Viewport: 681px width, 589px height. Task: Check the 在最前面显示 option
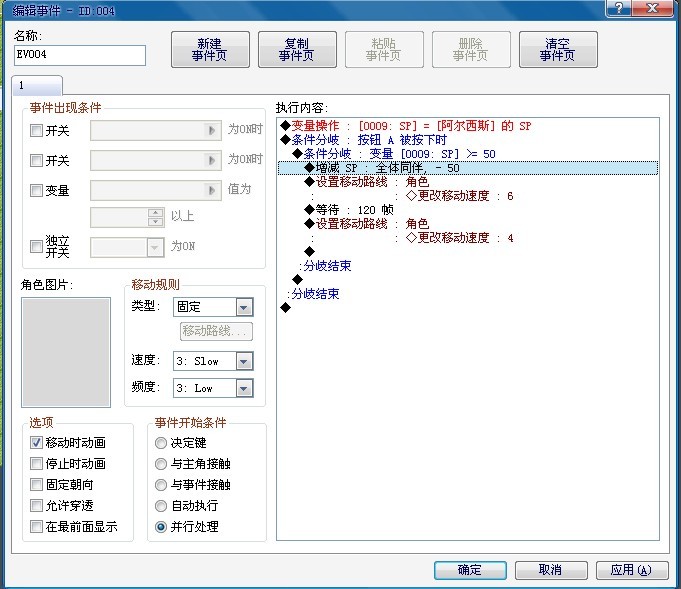pyautogui.click(x=36, y=526)
